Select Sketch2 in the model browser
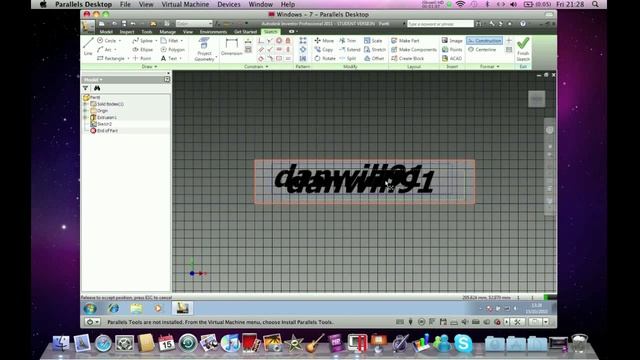Screen dimensions: 640x360 click(101, 124)
